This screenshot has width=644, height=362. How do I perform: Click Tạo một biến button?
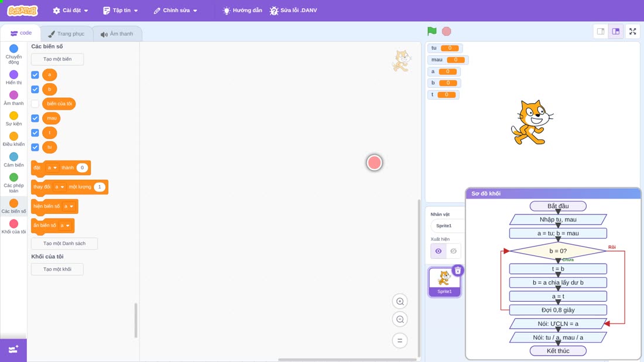(57, 59)
